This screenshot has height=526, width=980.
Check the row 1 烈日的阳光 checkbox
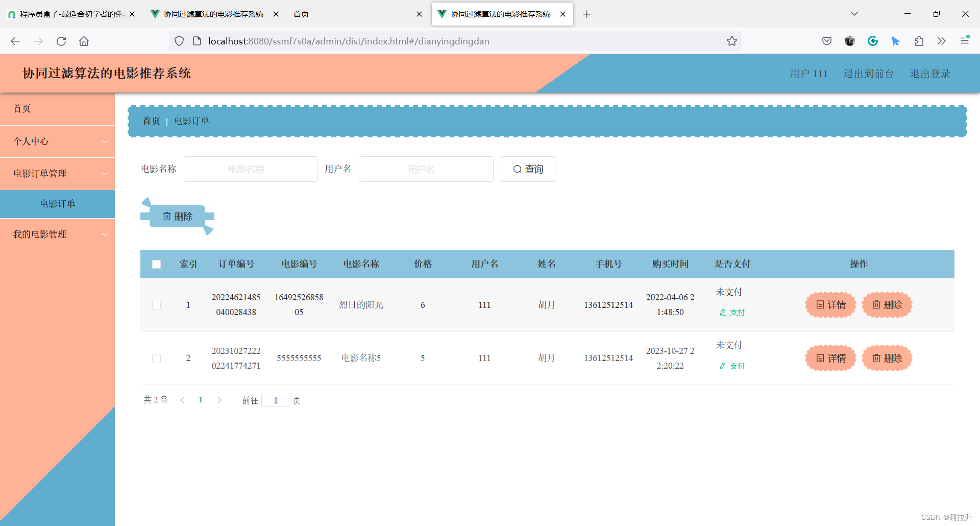tap(157, 305)
